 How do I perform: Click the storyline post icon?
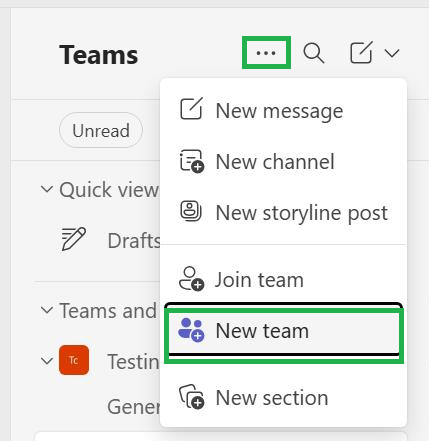191,211
